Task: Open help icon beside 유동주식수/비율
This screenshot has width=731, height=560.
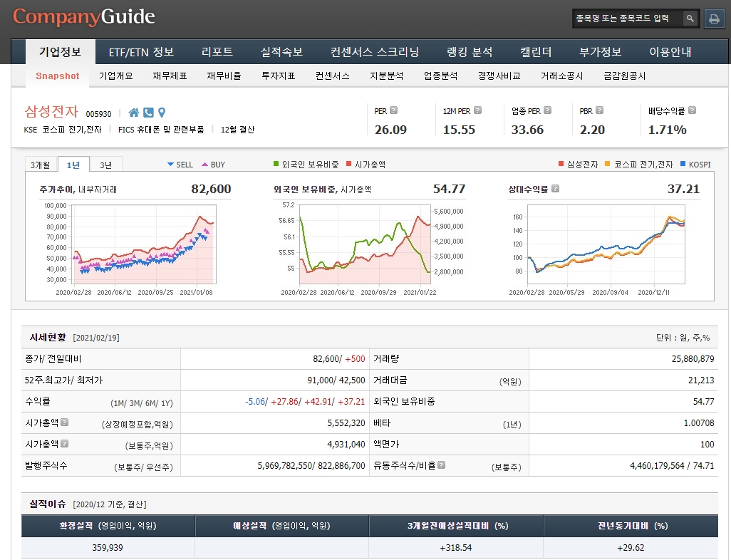Action: (441, 465)
